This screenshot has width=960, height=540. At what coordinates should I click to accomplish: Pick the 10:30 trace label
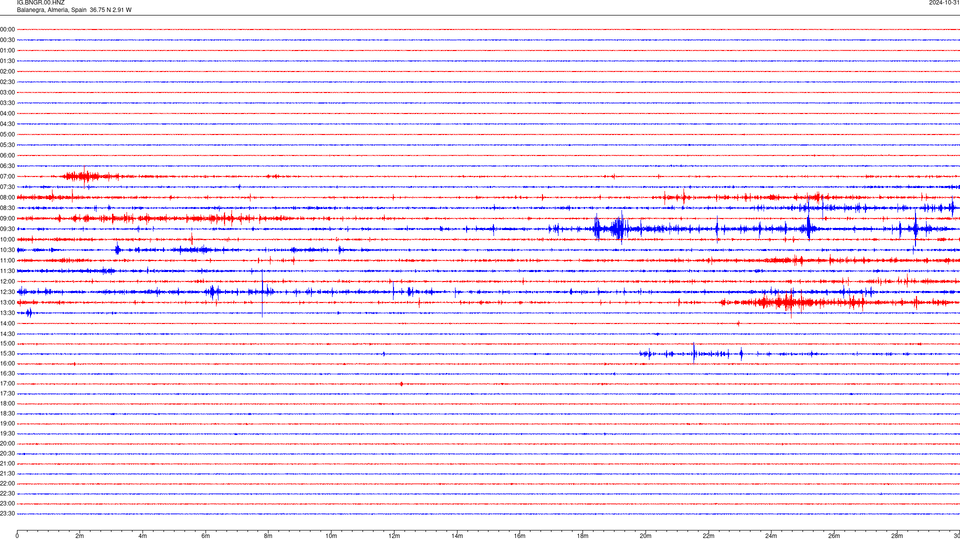click(x=7, y=250)
